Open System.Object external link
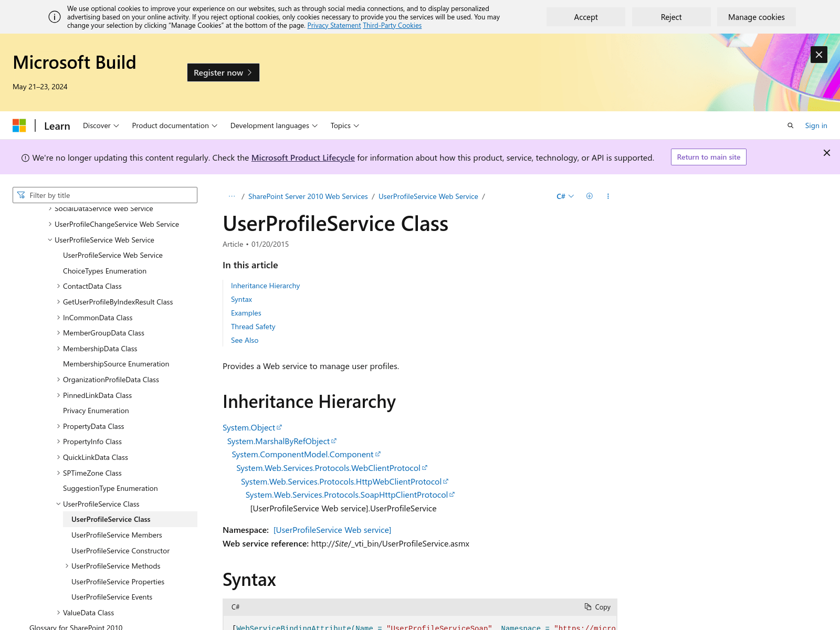Image resolution: width=840 pixels, height=630 pixels. pyautogui.click(x=252, y=427)
